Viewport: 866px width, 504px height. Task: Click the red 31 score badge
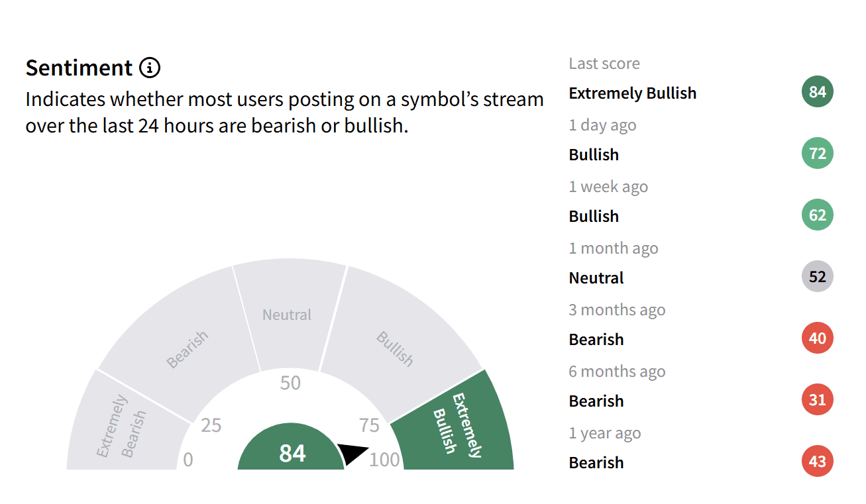coord(817,400)
